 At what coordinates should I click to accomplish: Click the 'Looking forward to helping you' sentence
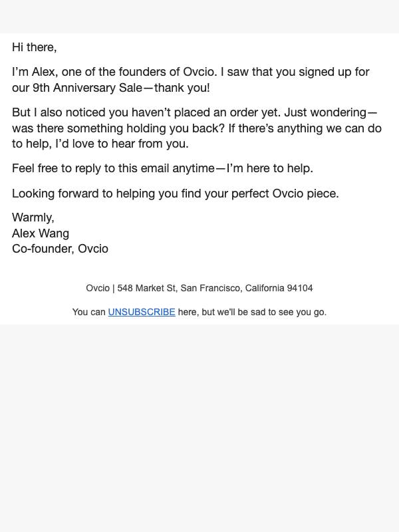176,194
